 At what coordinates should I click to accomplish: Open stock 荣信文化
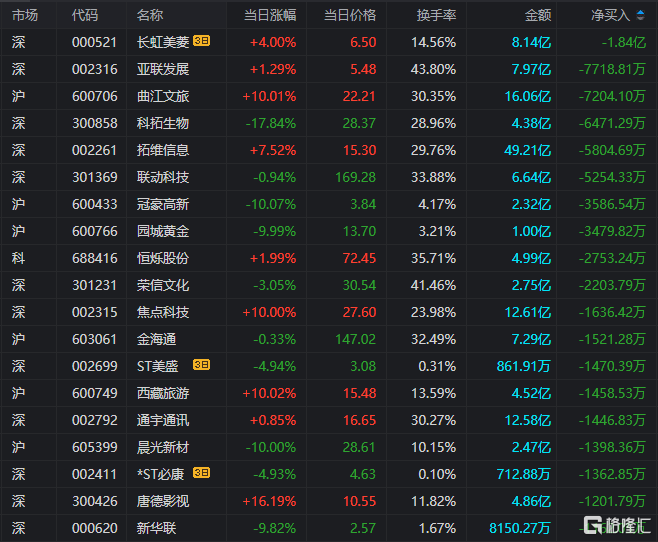pyautogui.click(x=163, y=285)
